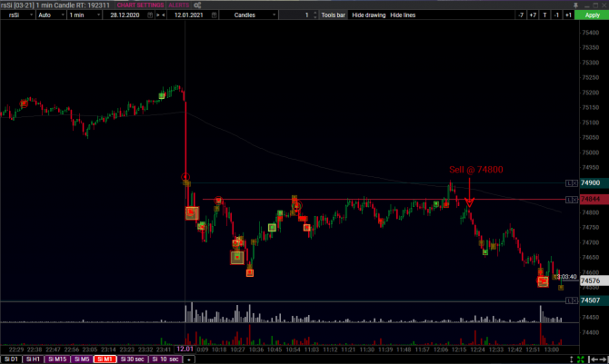Screen dimensions: 609x364
Task: Click the scroll-to-start arrow icon
Action: pos(594,359)
